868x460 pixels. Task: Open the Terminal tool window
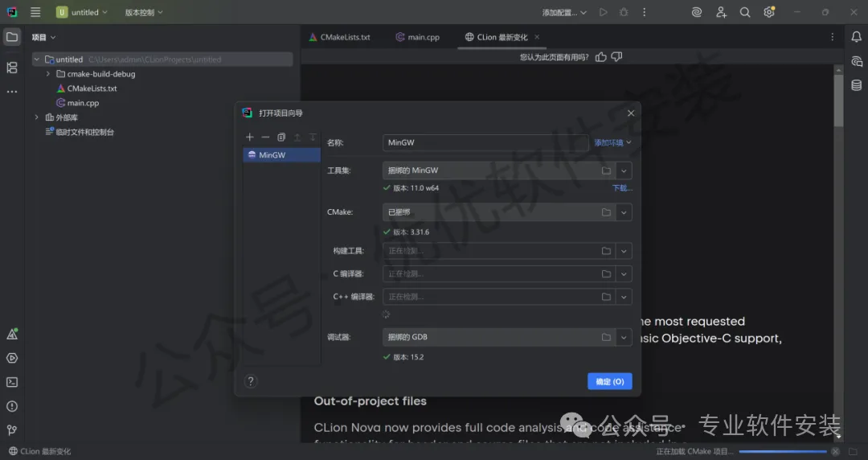coord(11,382)
